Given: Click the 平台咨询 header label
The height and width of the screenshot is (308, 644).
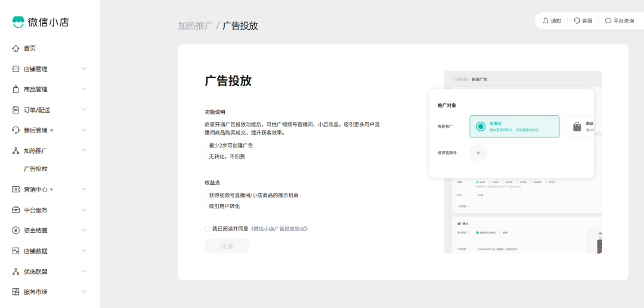Looking at the screenshot, I should [x=624, y=21].
